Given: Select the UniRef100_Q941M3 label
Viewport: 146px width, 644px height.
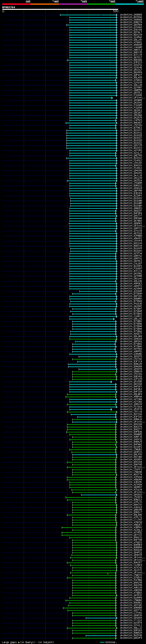Looking at the screenshot, I should click(x=131, y=173).
